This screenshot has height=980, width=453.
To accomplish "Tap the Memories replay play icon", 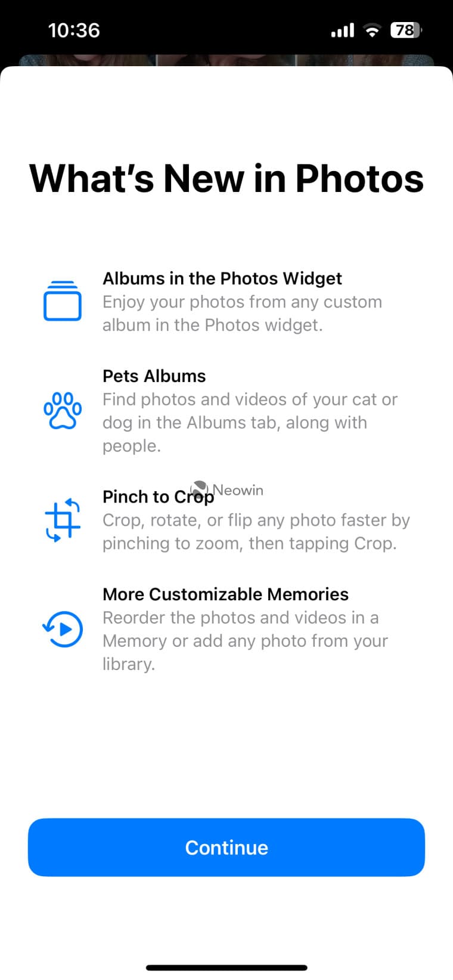I will tap(63, 629).
